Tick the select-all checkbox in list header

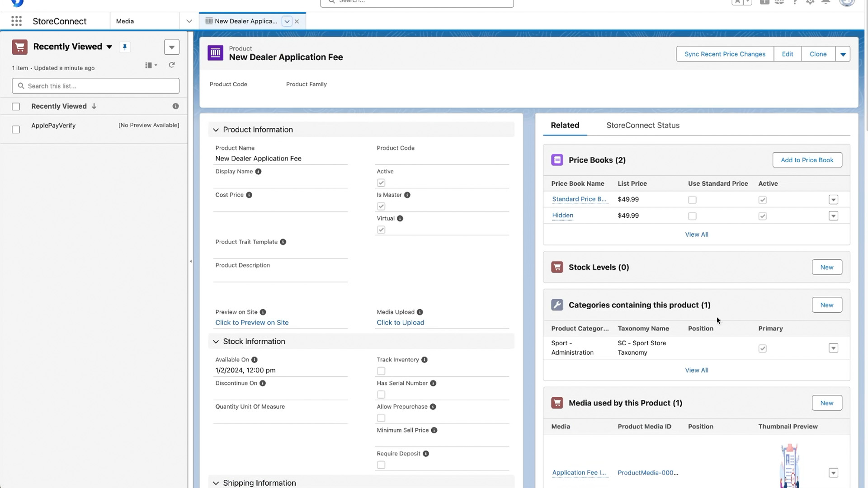[16, 107]
